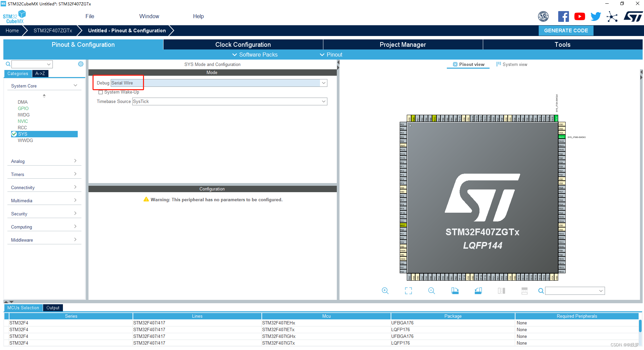644x350 pixels.
Task: Click the NRST pin on chip
Action: point(403,225)
